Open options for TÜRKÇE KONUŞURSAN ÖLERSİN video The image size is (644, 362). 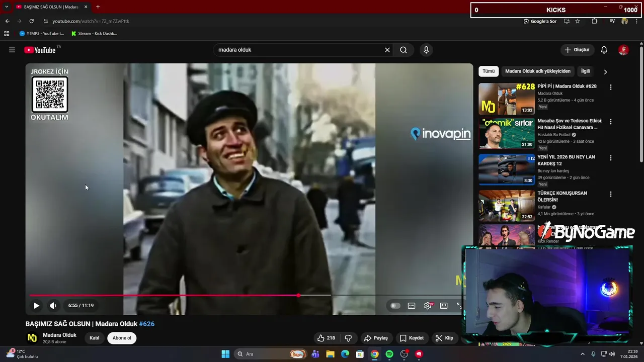(x=611, y=194)
